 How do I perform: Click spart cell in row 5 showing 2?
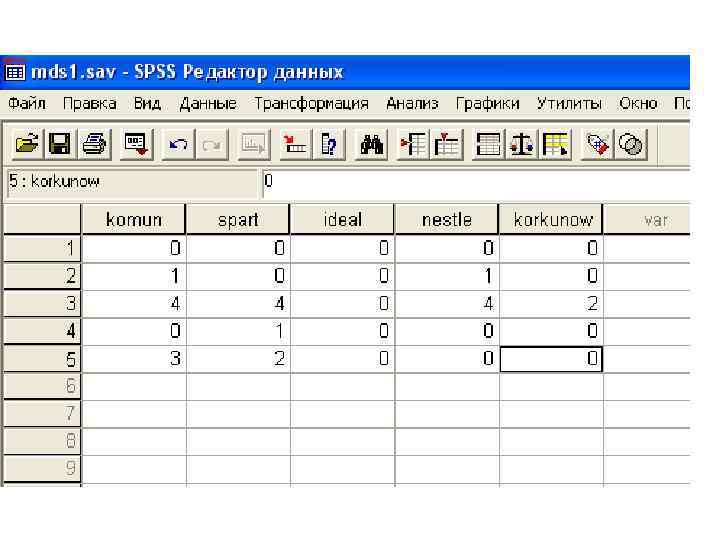238,359
